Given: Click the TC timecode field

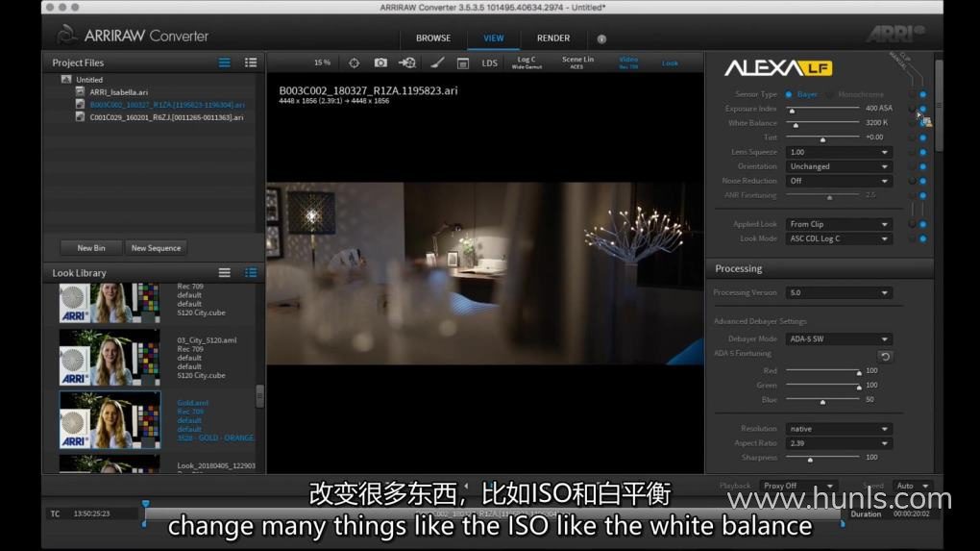Looking at the screenshot, I should pyautogui.click(x=91, y=513).
